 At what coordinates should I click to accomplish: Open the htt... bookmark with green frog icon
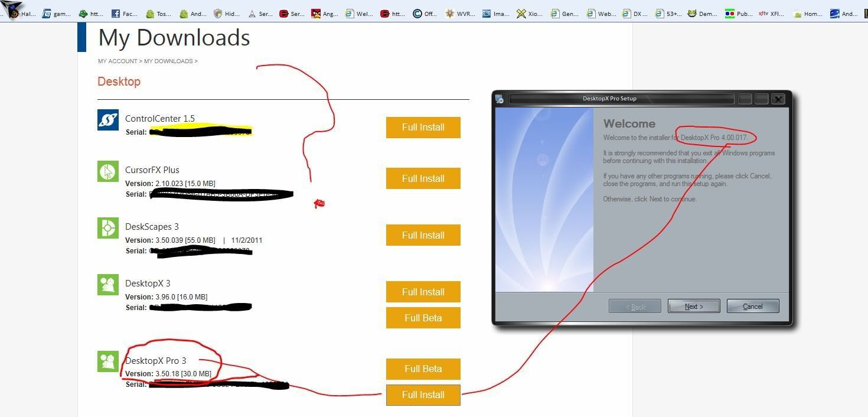[92, 13]
